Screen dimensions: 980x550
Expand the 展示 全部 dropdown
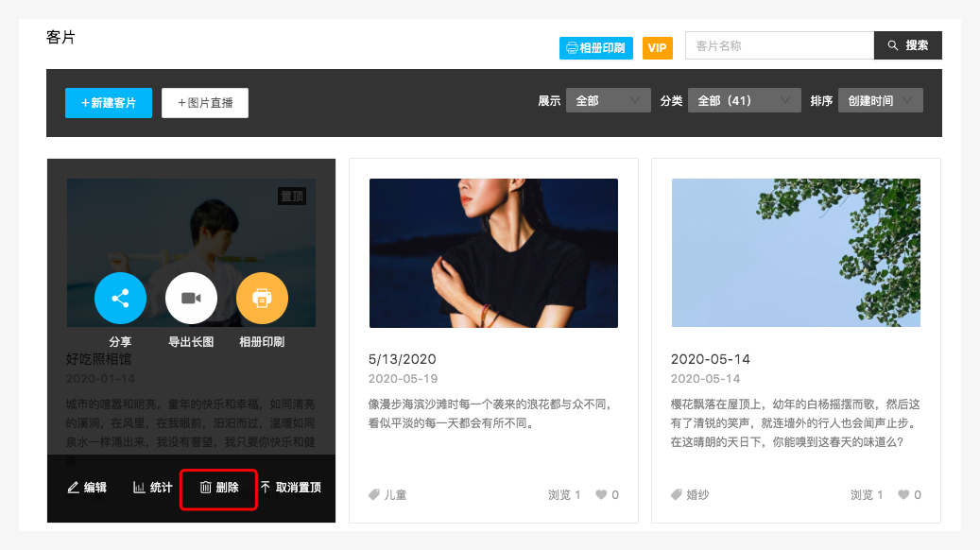[608, 100]
